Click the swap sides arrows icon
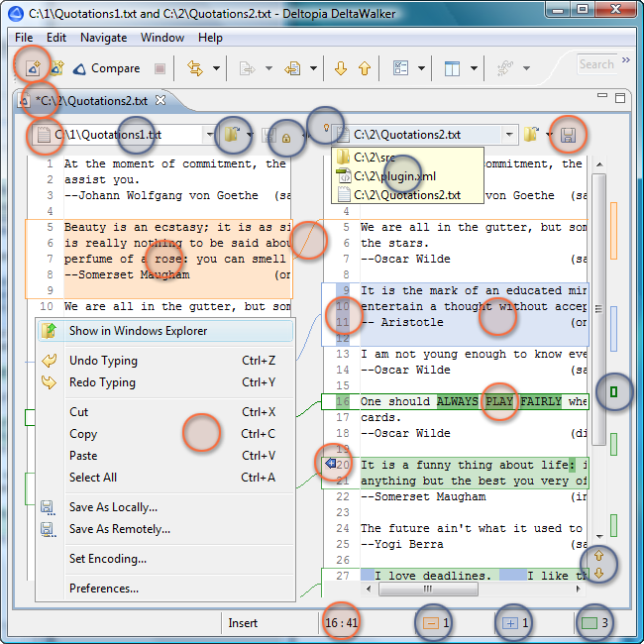644x644 pixels. point(195,68)
